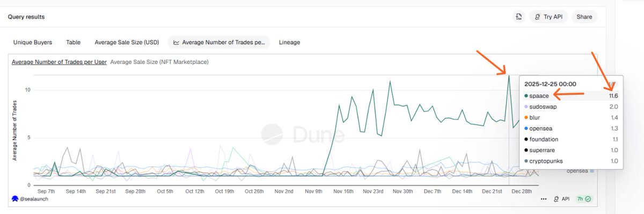Screen dimensions: 644x214
Task: Click the Try API button
Action: click(x=548, y=17)
